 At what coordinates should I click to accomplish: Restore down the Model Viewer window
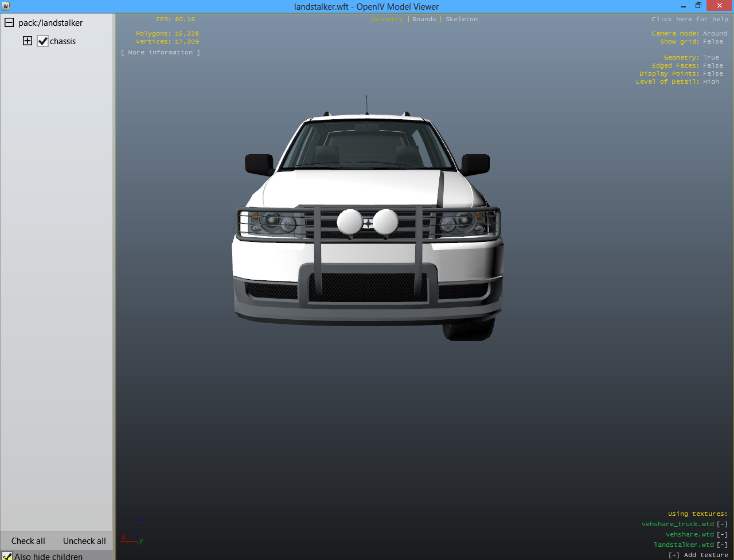coord(698,6)
